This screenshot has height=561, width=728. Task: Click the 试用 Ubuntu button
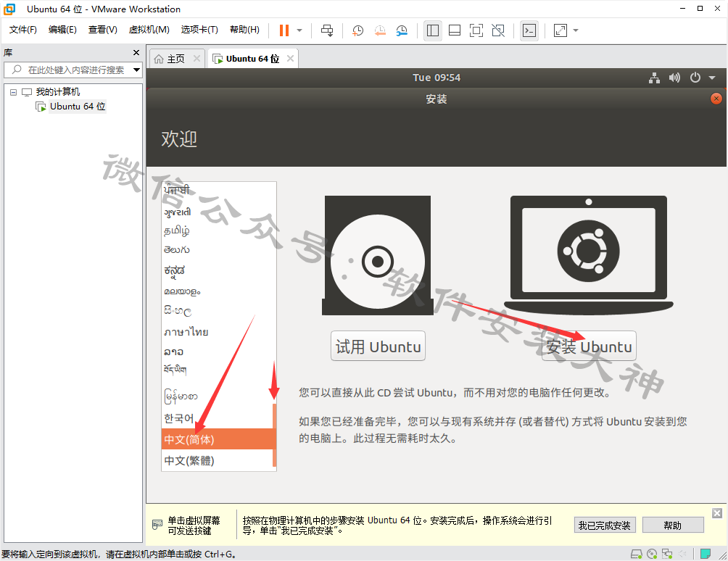click(x=378, y=346)
